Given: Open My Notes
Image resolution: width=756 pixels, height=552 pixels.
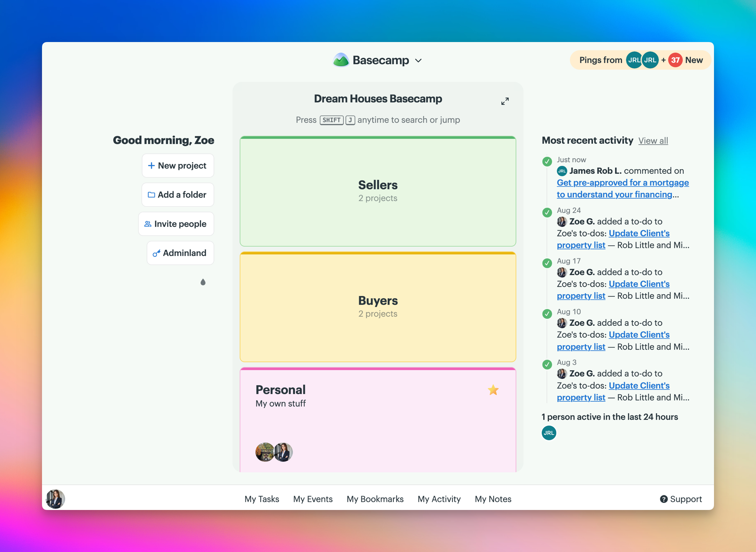Looking at the screenshot, I should click(x=493, y=499).
